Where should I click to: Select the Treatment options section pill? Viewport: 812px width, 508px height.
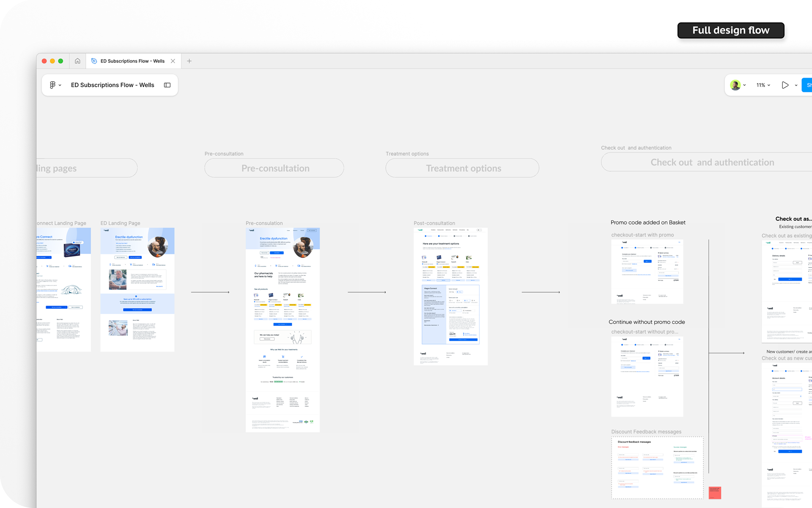(x=462, y=168)
